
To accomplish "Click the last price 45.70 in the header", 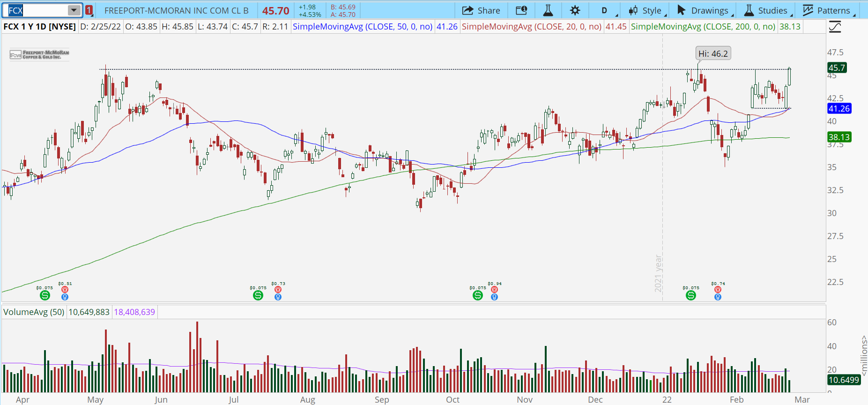I will 275,10.
